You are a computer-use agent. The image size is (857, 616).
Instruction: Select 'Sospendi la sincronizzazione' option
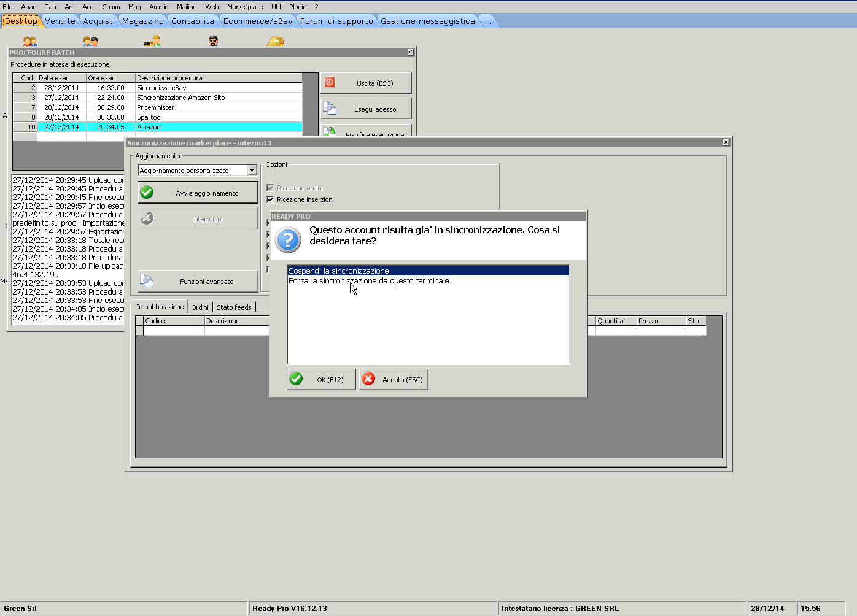point(428,271)
